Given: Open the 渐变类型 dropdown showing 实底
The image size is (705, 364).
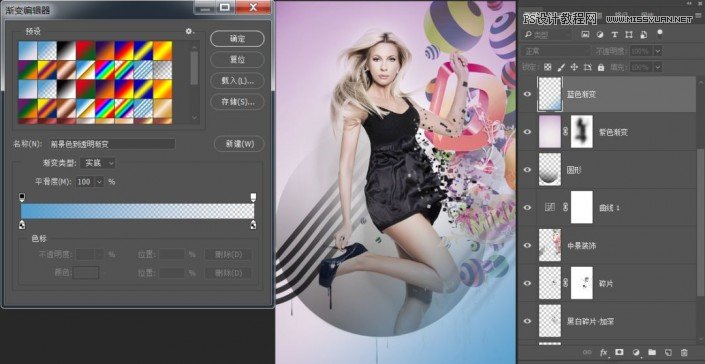Looking at the screenshot, I should coord(98,163).
